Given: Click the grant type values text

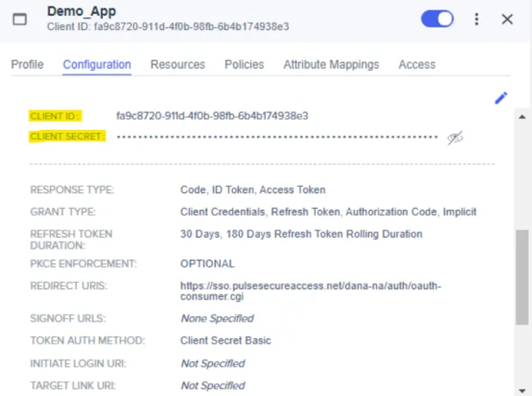Looking at the screenshot, I should point(328,211).
